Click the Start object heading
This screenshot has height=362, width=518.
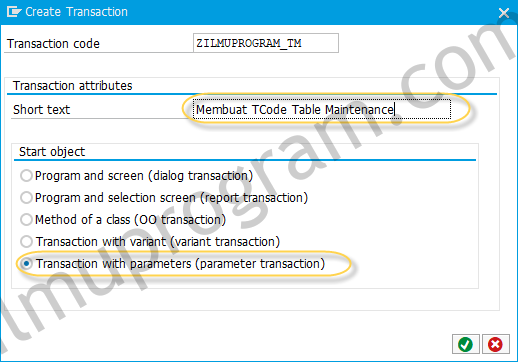[52, 152]
